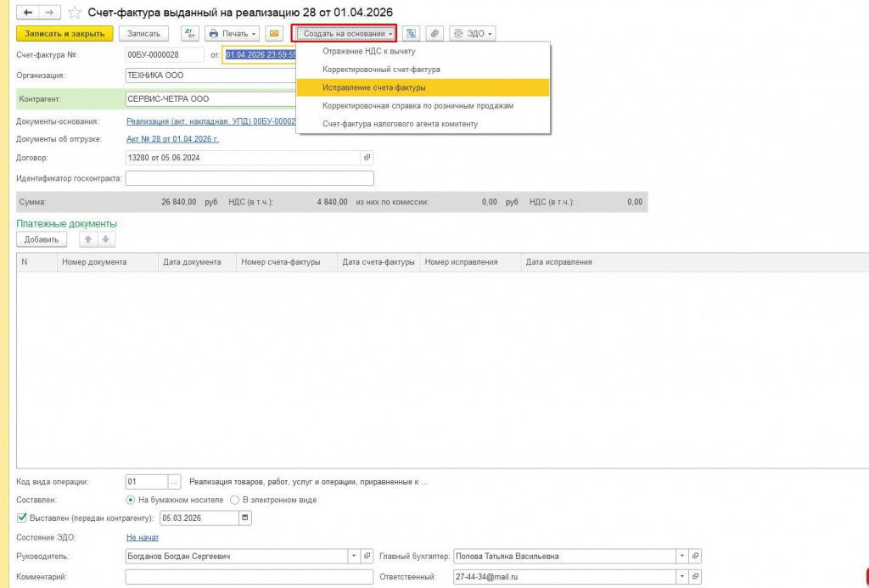The height and width of the screenshot is (588, 869).
Task: Select the На бумажном носителе radio button
Action: point(130,500)
